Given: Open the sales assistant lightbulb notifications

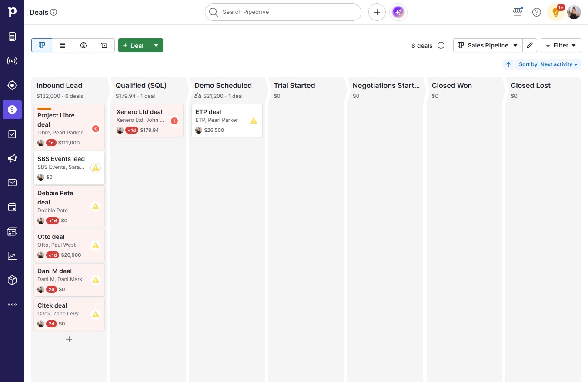Looking at the screenshot, I should [555, 12].
